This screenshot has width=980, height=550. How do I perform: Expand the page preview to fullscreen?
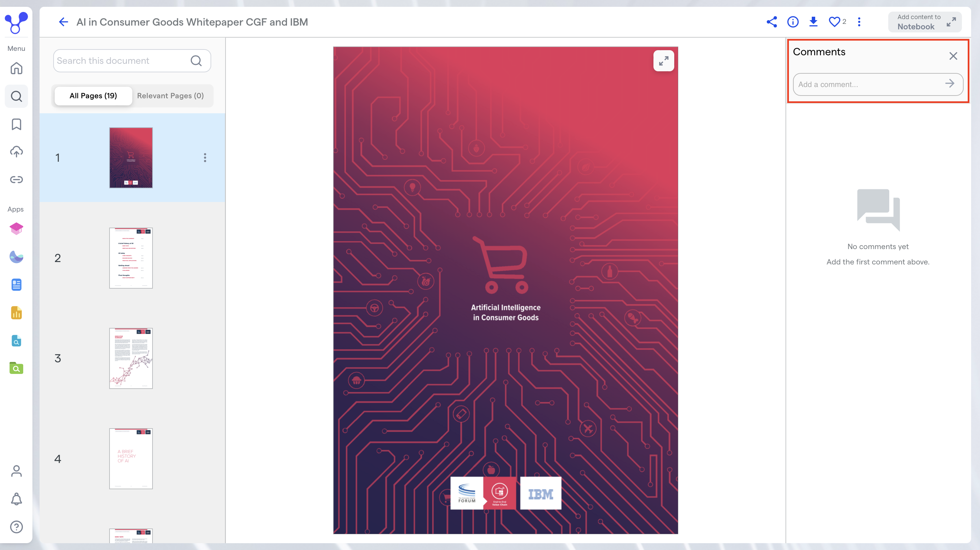point(663,61)
